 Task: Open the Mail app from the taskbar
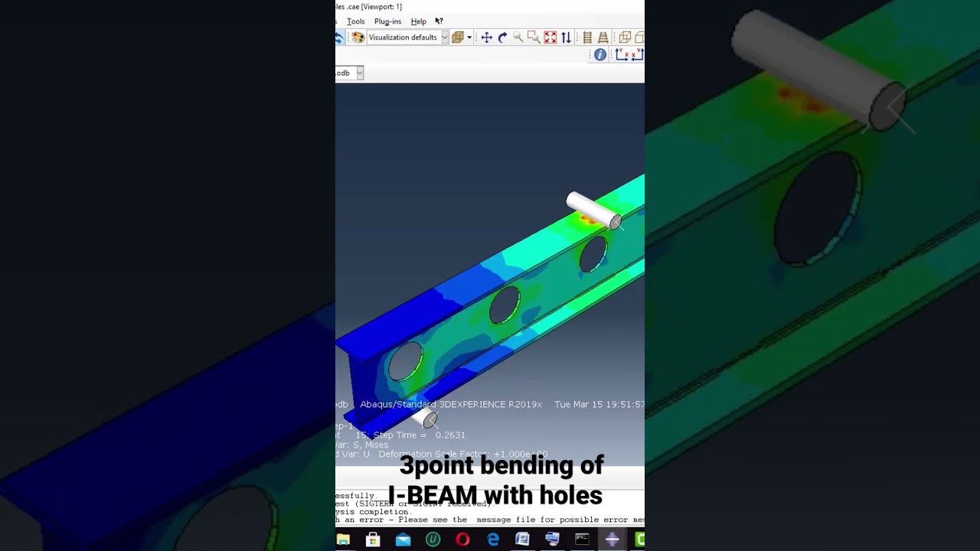coord(403,540)
